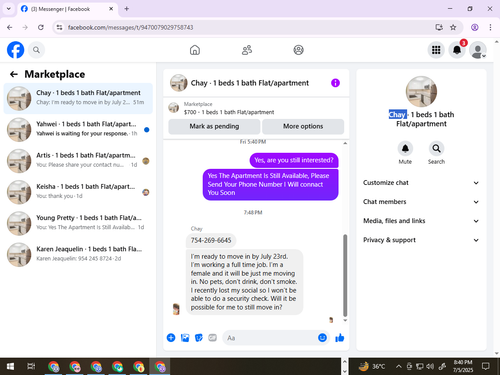500x375 pixels.
Task: Click the chat messages vertical scrollbar
Action: coord(345,275)
